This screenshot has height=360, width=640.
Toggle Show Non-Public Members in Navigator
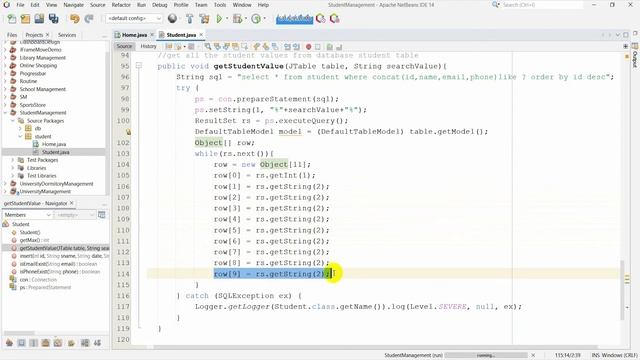coord(45,343)
